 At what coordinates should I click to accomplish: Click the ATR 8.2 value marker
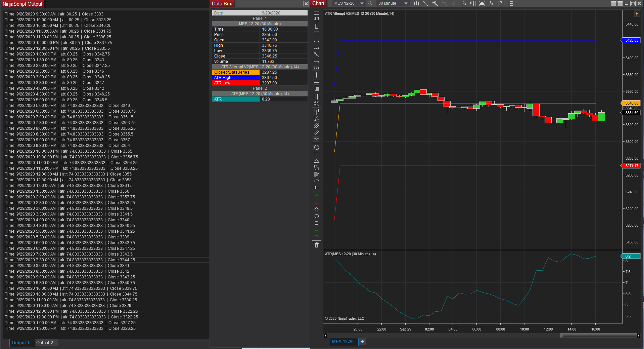pos(631,256)
